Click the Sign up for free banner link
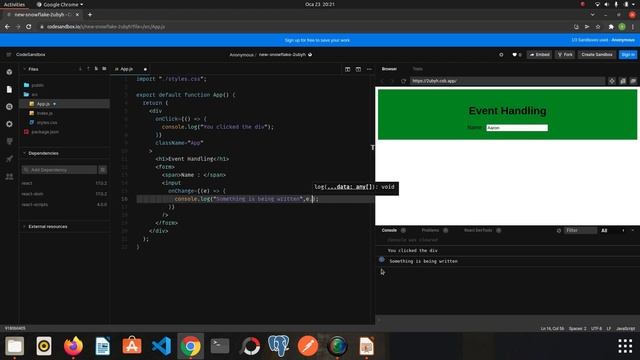The width and height of the screenshot is (640, 360). pos(317,40)
